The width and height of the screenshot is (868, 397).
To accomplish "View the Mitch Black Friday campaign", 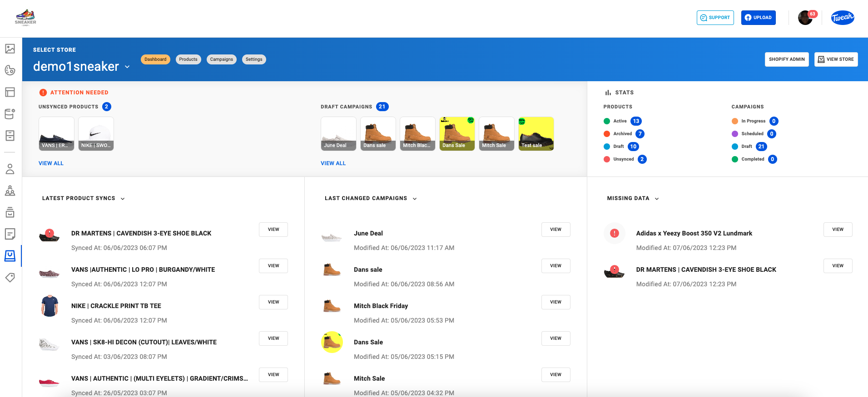I will point(556,302).
